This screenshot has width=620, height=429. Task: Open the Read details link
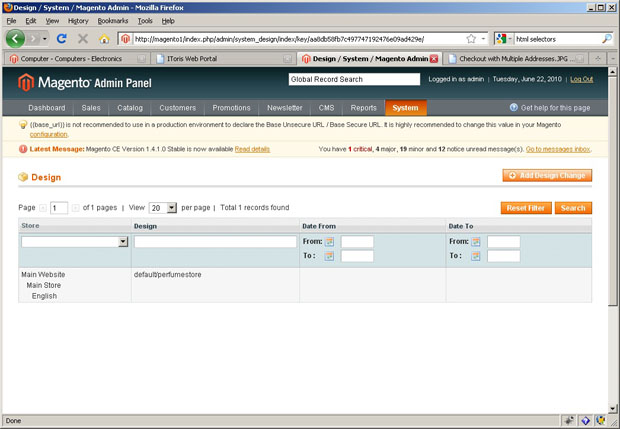tap(252, 149)
